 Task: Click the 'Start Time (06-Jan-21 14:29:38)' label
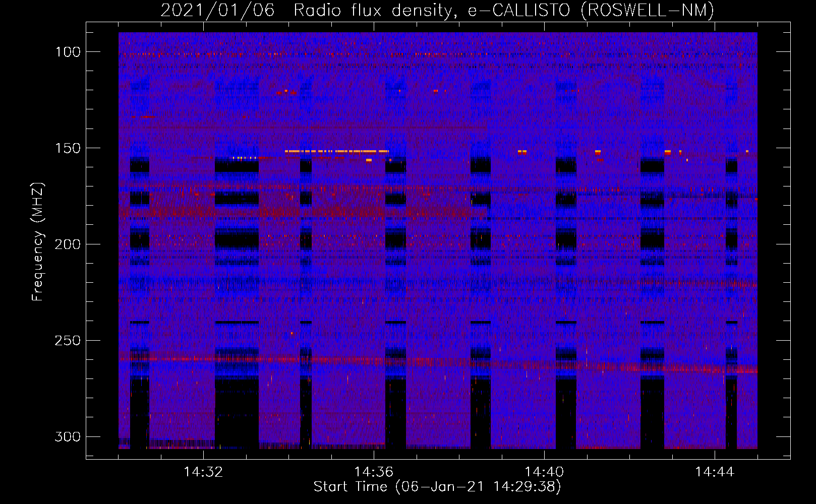pos(437,487)
